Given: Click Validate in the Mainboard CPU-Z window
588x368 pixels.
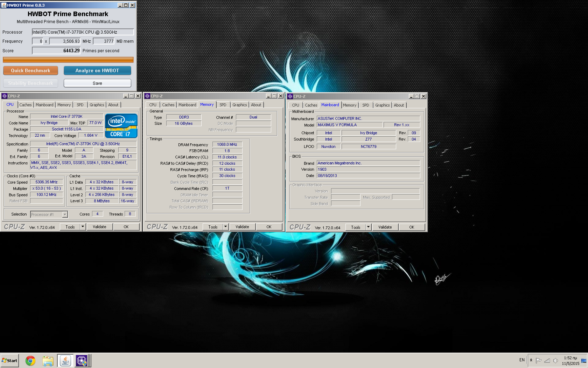Looking at the screenshot, I should 385,227.
